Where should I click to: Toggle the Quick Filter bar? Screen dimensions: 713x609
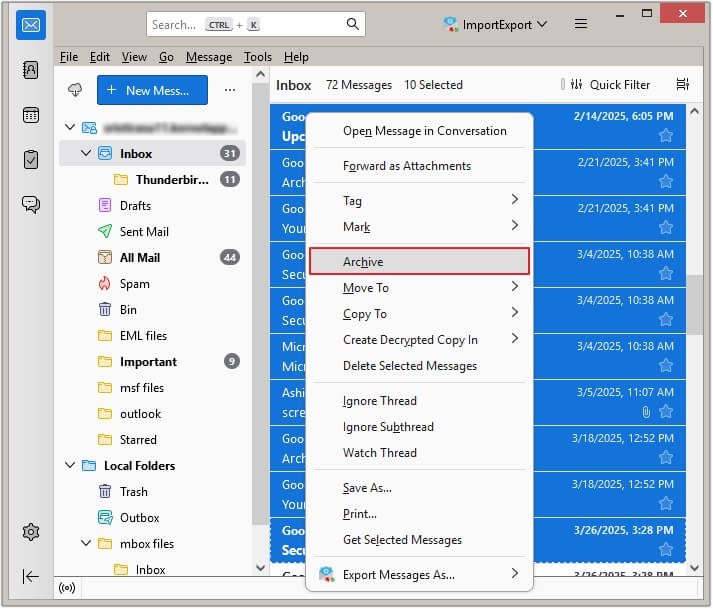(x=609, y=85)
